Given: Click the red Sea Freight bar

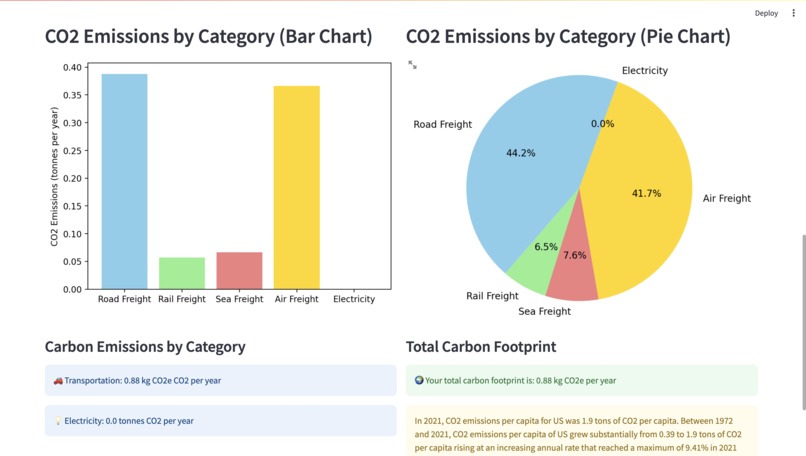Looking at the screenshot, I should [239, 270].
